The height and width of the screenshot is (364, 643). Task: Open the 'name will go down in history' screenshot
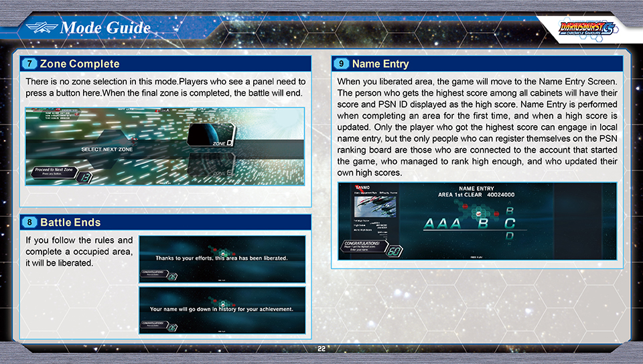[x=222, y=309]
